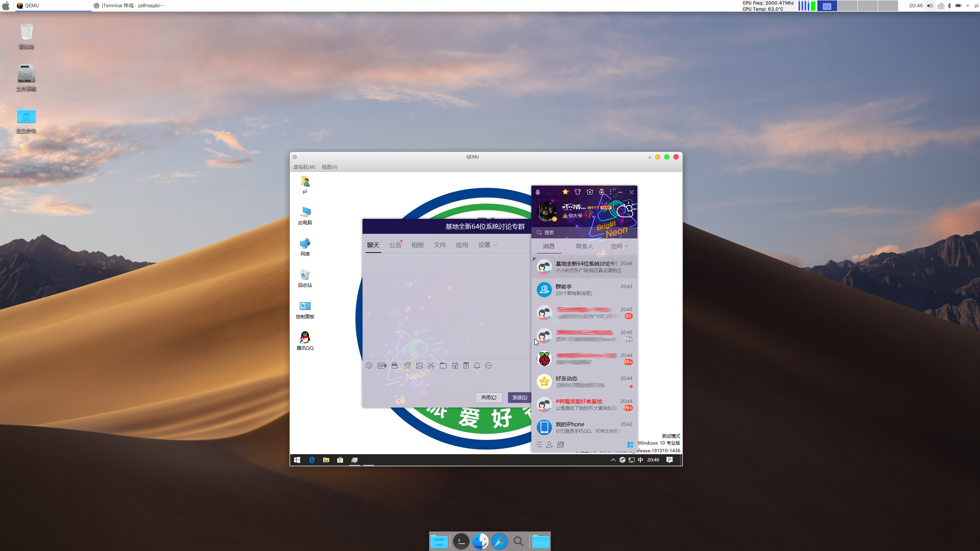Click the online status badge on avatar

pyautogui.click(x=554, y=219)
